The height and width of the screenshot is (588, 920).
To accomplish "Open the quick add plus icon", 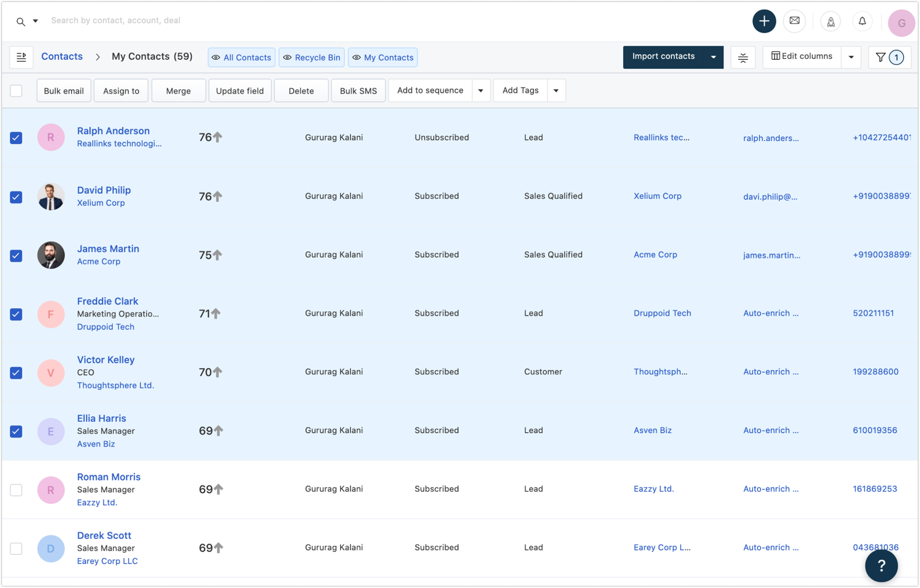I will pos(764,21).
